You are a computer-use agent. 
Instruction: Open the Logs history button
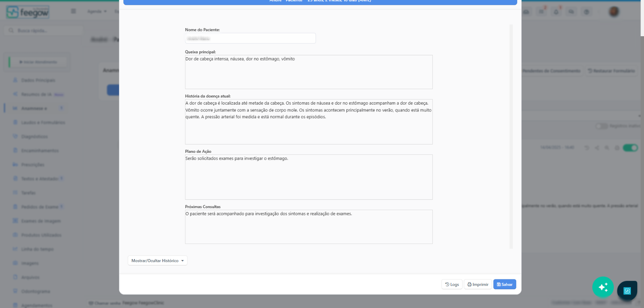coord(452,285)
